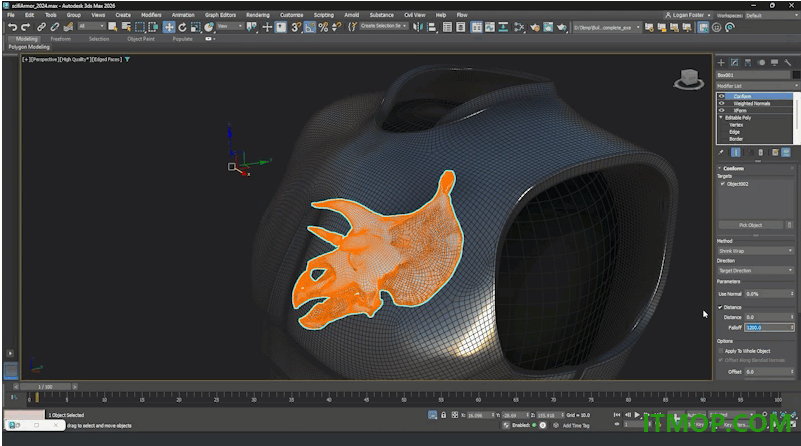
Task: Expand the Modifier List dropdown
Action: tap(758, 86)
